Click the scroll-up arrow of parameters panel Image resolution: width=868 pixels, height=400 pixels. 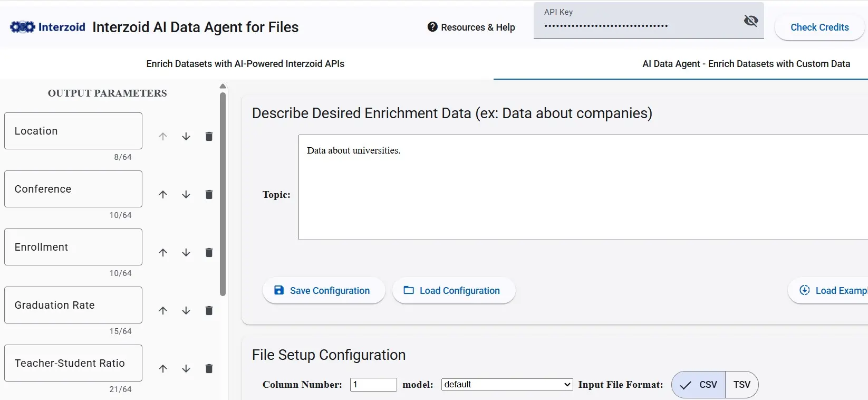[x=223, y=86]
